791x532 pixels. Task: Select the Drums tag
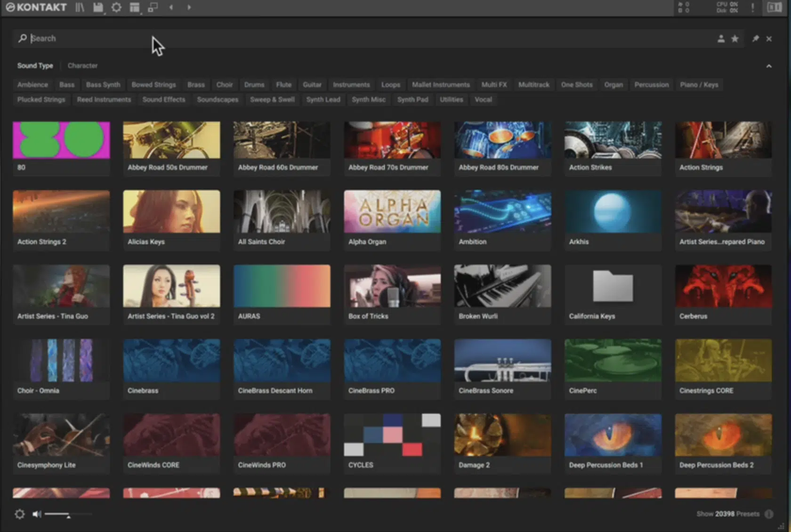click(254, 85)
